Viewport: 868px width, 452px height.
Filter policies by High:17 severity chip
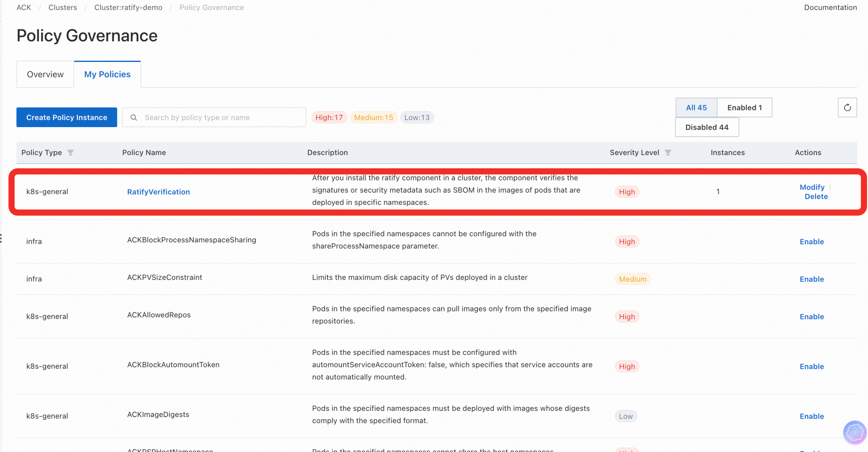[329, 117]
